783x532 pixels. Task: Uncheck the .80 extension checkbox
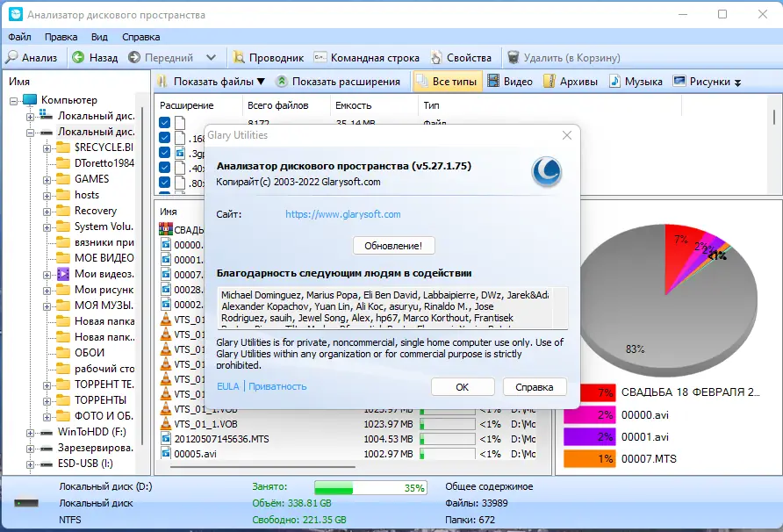click(164, 183)
